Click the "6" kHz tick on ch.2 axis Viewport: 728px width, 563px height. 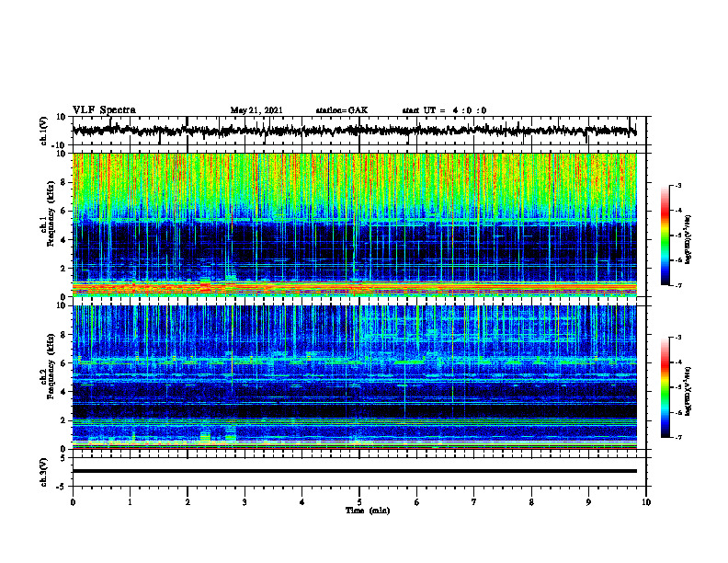64,363
